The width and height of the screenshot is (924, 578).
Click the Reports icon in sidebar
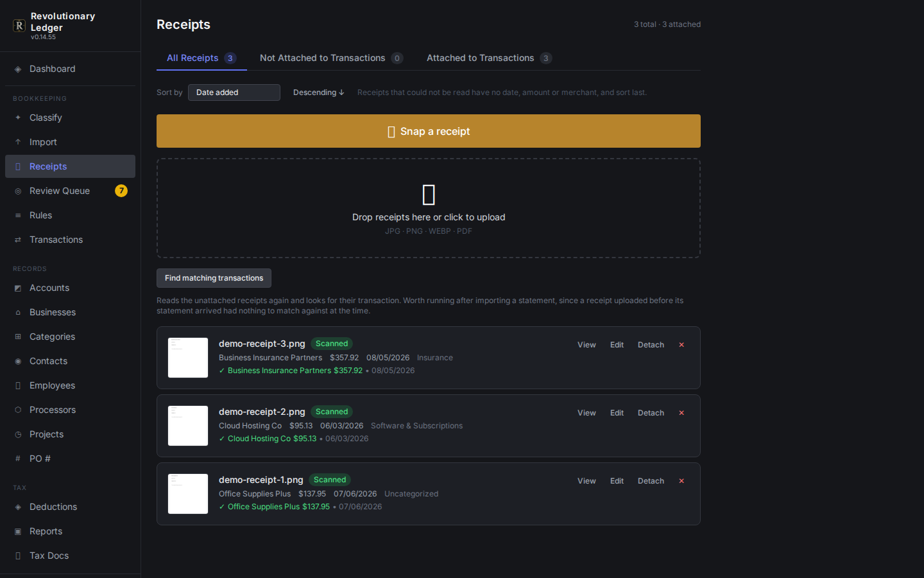pyautogui.click(x=18, y=531)
